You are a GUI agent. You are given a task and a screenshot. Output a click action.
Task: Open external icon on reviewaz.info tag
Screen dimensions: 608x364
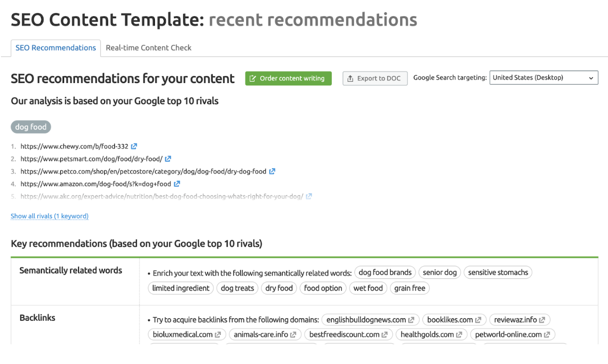tap(542, 320)
